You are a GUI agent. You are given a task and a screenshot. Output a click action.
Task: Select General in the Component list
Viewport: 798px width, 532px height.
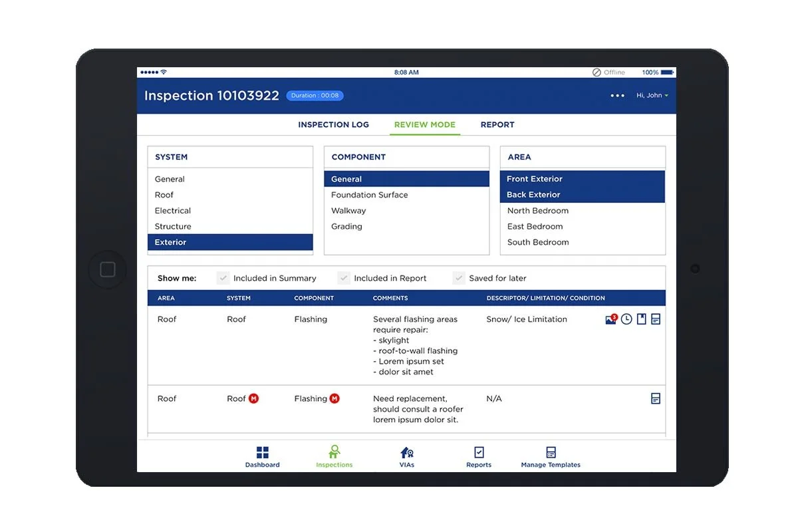coord(407,179)
